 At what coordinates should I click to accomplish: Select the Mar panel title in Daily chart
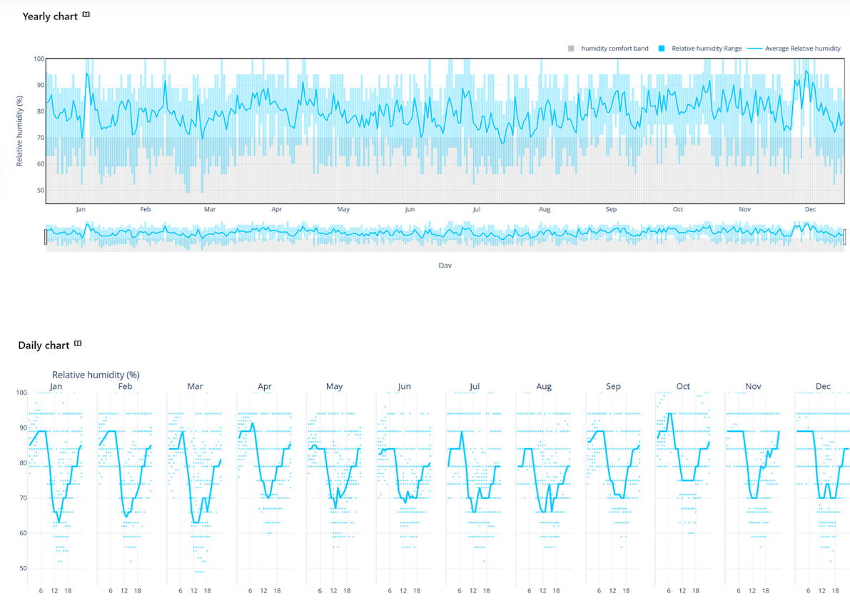pos(195,386)
